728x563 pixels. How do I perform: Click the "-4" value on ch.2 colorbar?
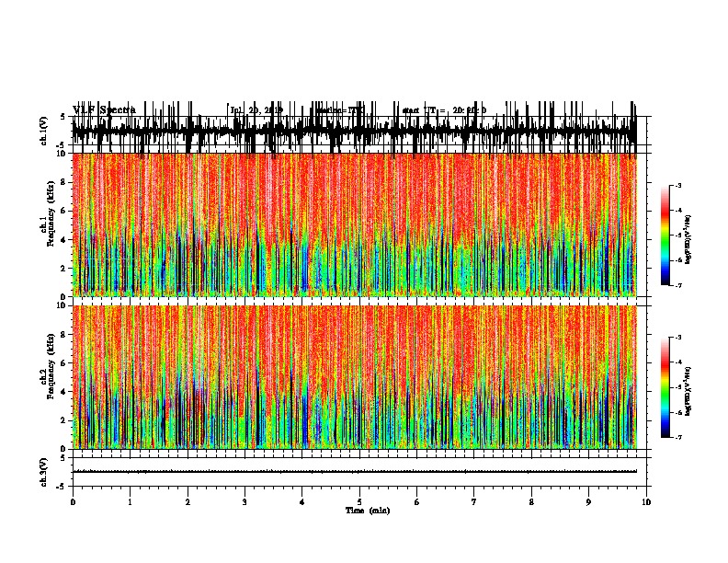click(x=678, y=362)
